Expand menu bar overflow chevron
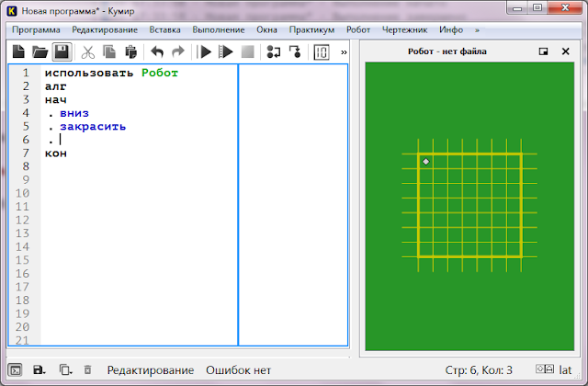This screenshot has width=588, height=386. pos(477,30)
